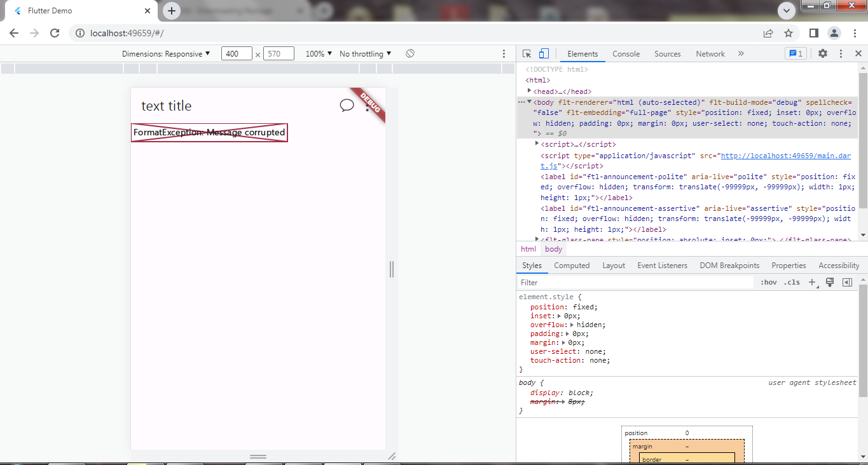Rotate the device viewport
Viewport: 868px width, 465px height.
tap(410, 54)
